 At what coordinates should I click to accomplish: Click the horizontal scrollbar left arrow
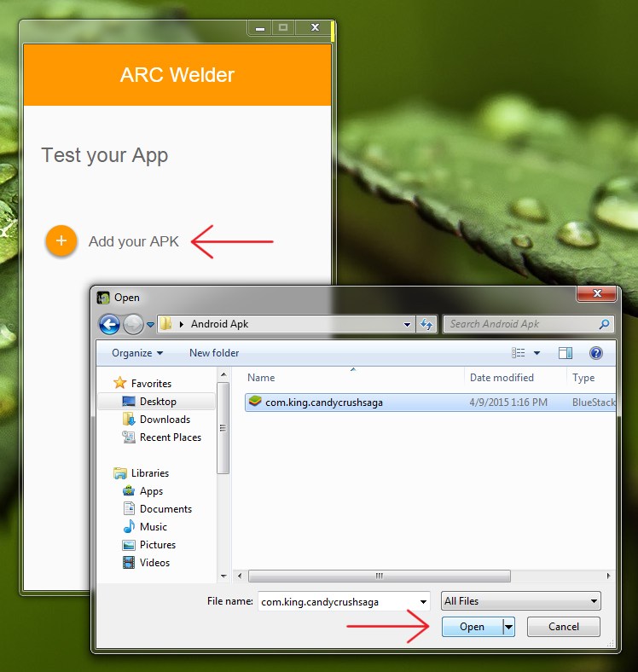(239, 576)
